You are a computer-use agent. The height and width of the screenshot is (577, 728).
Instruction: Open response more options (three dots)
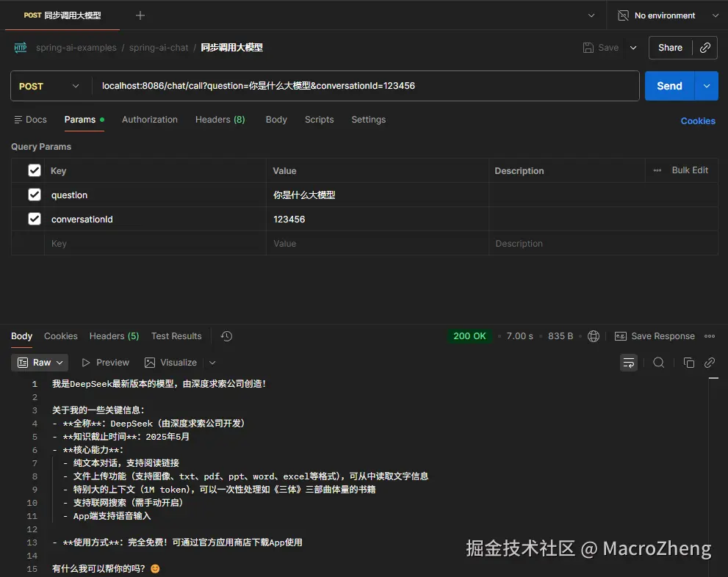pos(710,336)
